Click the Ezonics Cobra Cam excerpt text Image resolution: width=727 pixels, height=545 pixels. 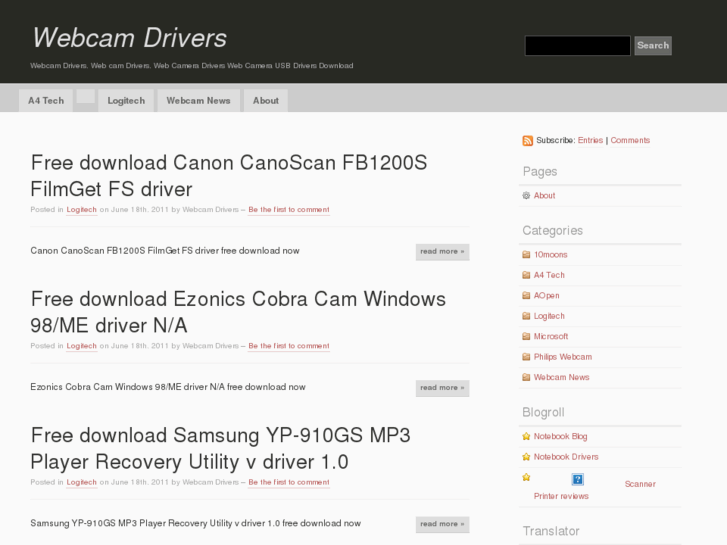(x=168, y=387)
